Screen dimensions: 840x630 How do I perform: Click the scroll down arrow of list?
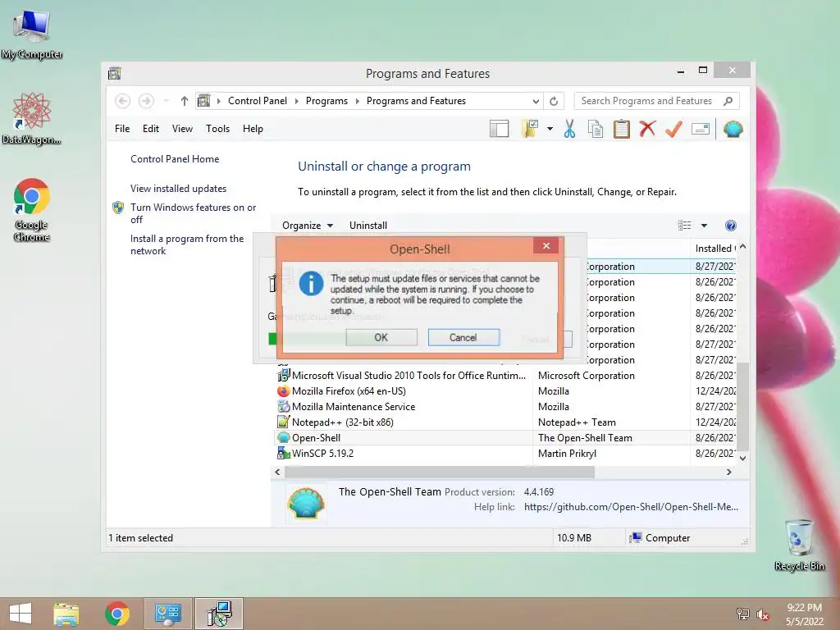pyautogui.click(x=742, y=458)
